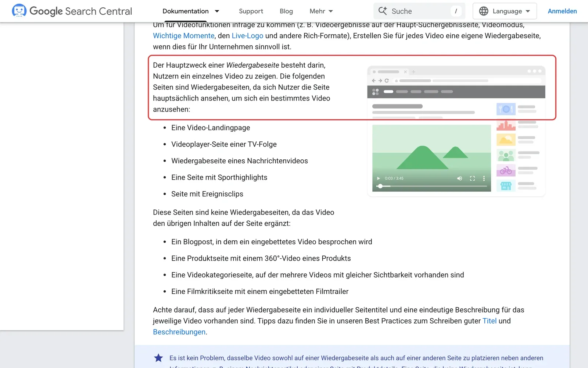Click the yellow landscape thumbnail in illustration
The height and width of the screenshot is (368, 588).
click(506, 139)
